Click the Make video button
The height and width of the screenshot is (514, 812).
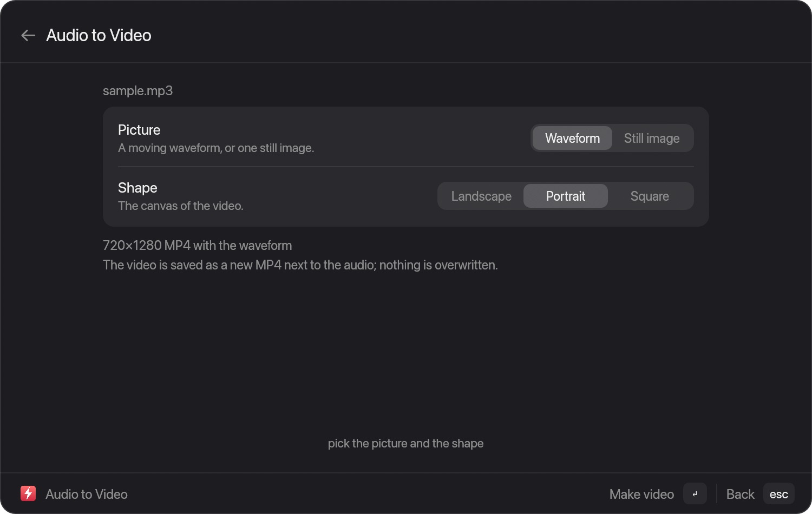pyautogui.click(x=641, y=494)
